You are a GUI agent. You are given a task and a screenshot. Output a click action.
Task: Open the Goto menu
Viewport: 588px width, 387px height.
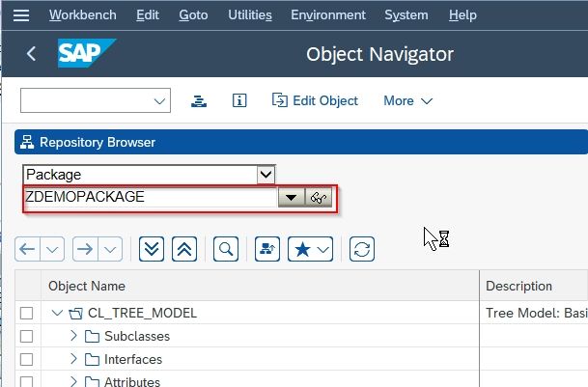193,15
